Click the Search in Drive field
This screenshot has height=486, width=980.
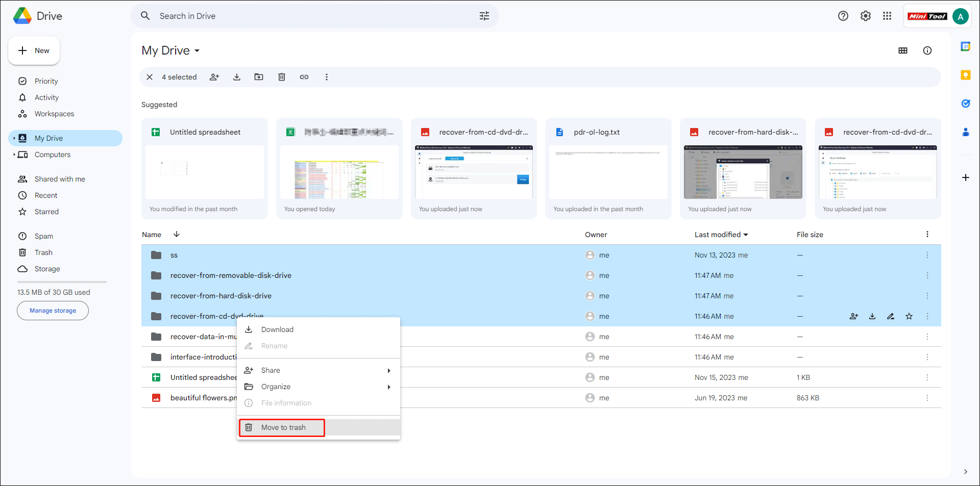click(306, 16)
